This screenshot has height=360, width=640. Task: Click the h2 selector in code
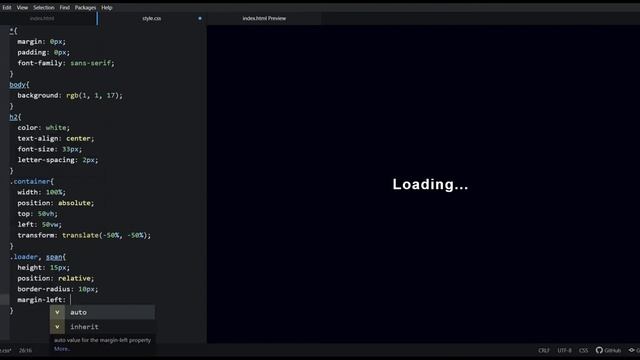(13, 117)
